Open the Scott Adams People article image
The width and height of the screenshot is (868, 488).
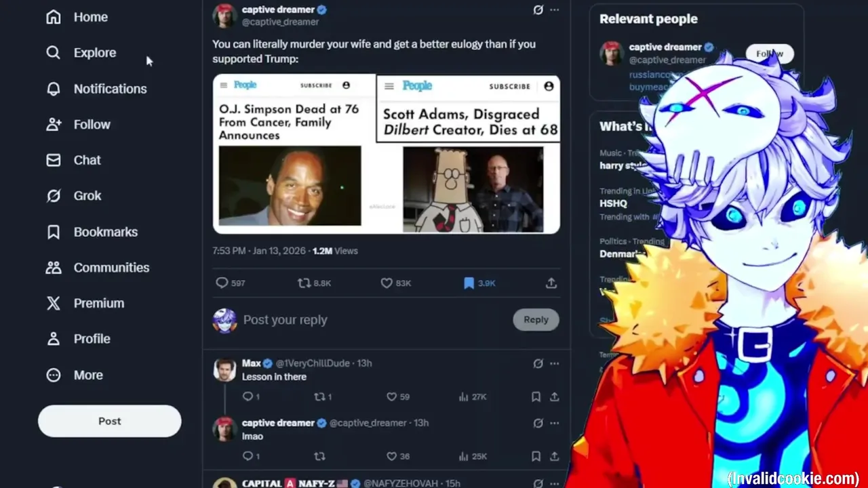[468, 154]
